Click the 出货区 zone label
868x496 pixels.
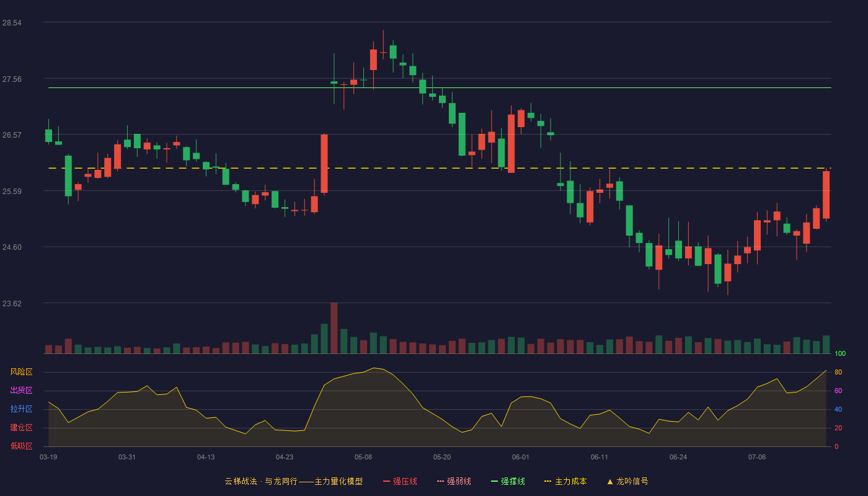[x=21, y=391]
